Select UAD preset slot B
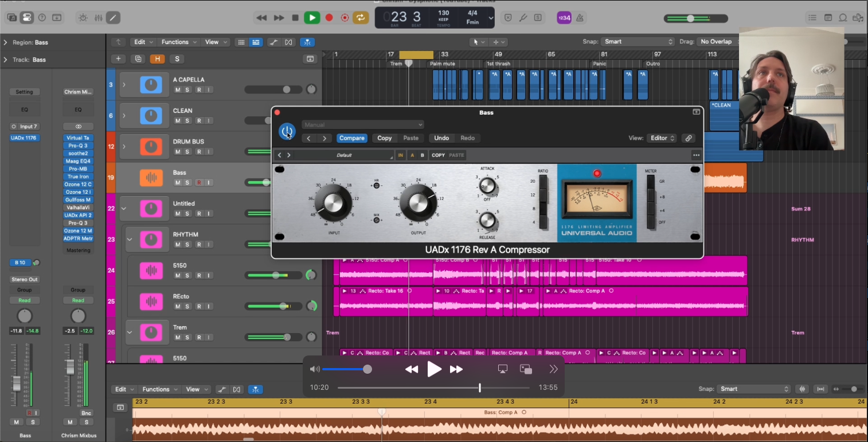868x442 pixels. click(x=423, y=155)
